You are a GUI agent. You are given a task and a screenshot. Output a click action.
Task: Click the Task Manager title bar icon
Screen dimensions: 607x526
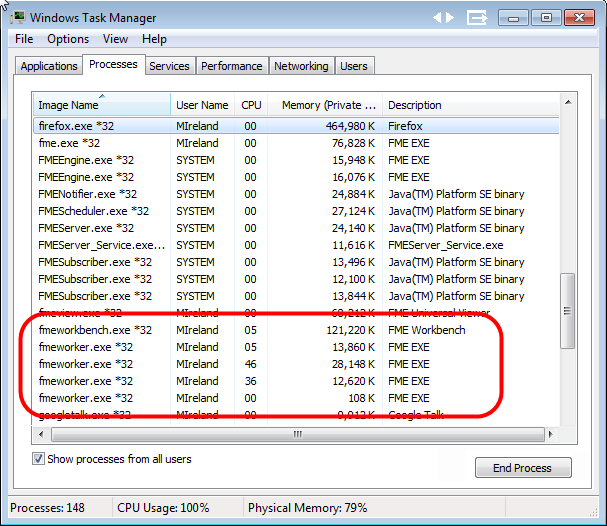click(18, 17)
